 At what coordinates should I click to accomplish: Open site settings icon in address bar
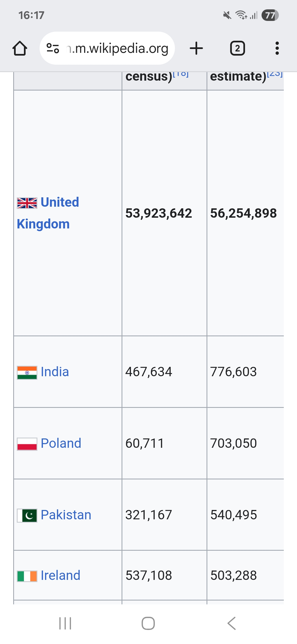pyautogui.click(x=53, y=48)
